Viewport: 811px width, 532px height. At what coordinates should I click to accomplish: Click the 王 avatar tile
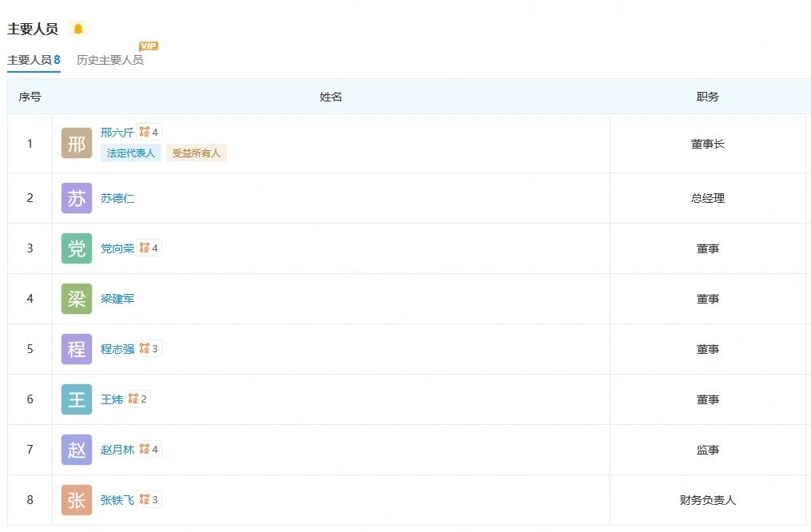tap(77, 399)
